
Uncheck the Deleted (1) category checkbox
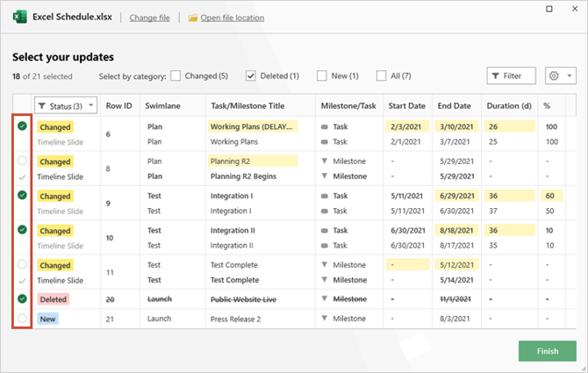click(251, 76)
